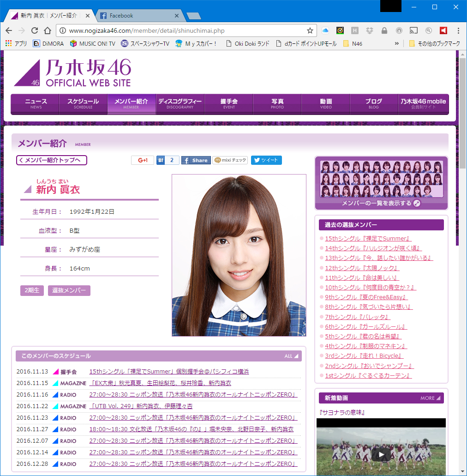Click the G+1 icon above the member photo
Screen dimensions: 467x476
click(143, 160)
